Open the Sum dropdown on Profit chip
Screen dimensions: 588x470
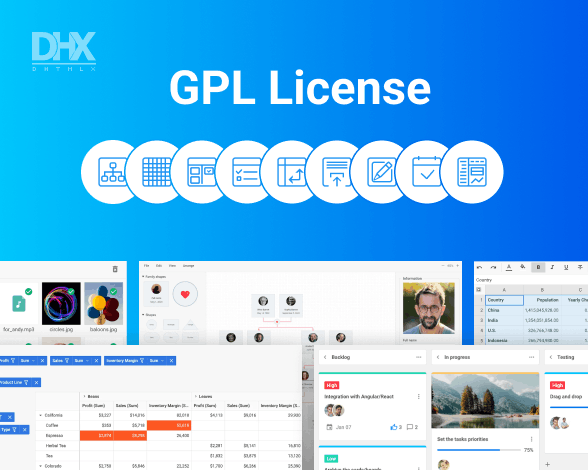tap(28, 360)
